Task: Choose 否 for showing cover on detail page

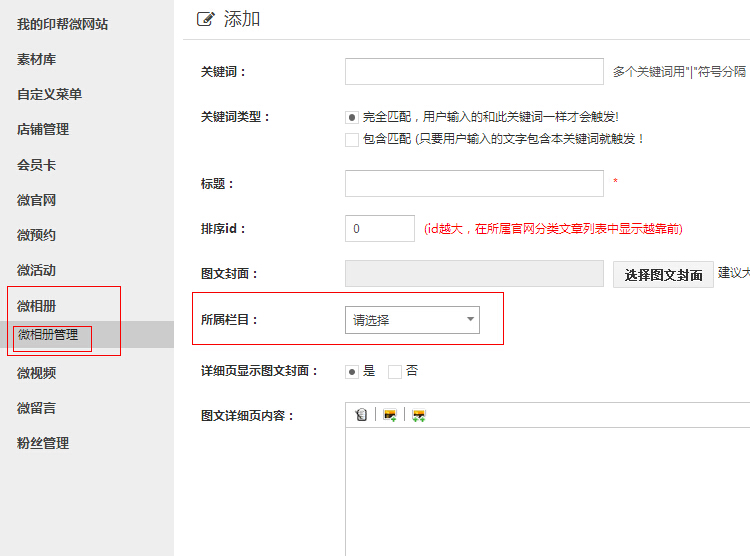Action: click(394, 372)
